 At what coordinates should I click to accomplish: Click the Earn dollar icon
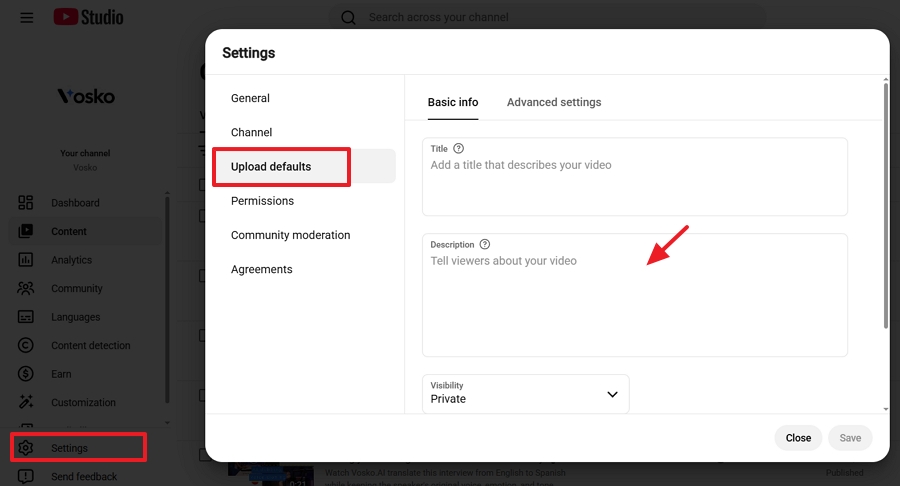click(25, 374)
